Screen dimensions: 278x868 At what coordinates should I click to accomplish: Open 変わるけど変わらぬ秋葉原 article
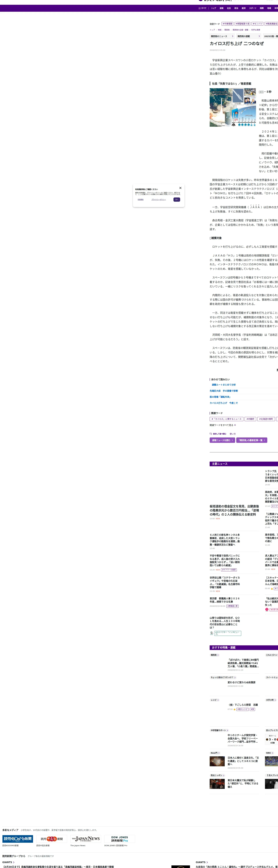[x=242, y=682]
